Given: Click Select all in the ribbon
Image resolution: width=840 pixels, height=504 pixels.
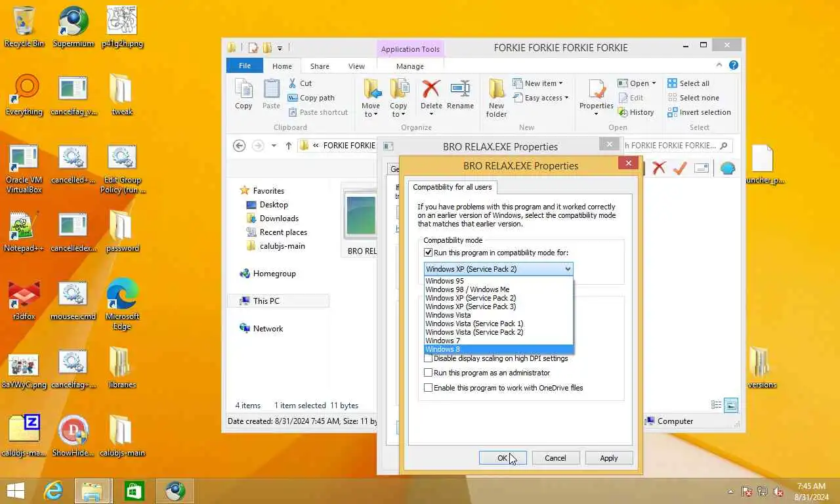Looking at the screenshot, I should coord(688,83).
